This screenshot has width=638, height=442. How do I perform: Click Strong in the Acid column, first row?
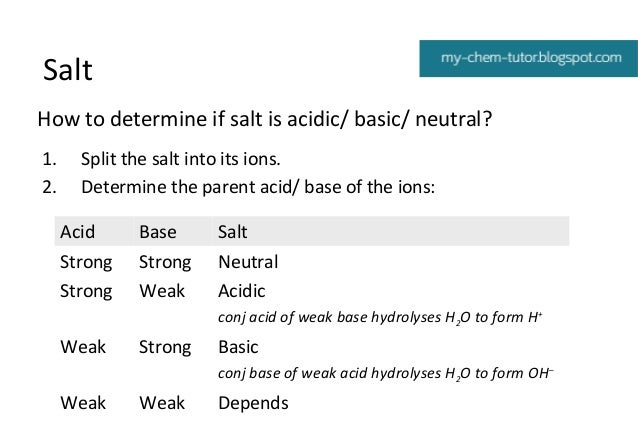(86, 263)
